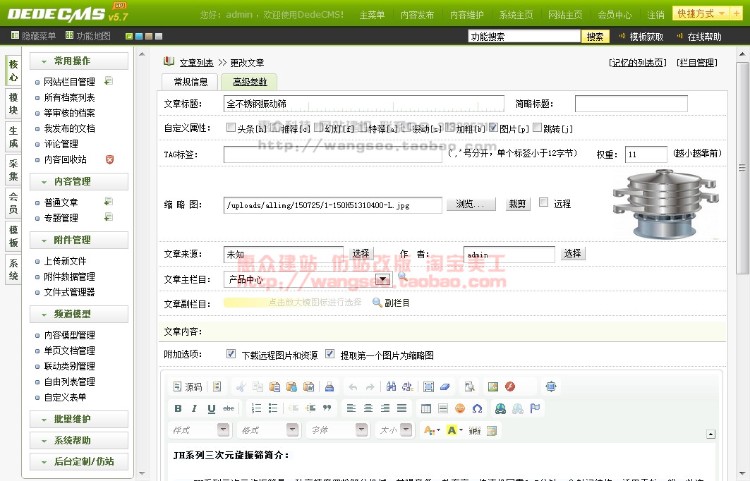Center align text in the editor
Screen dimensions: 750x481
(368, 408)
